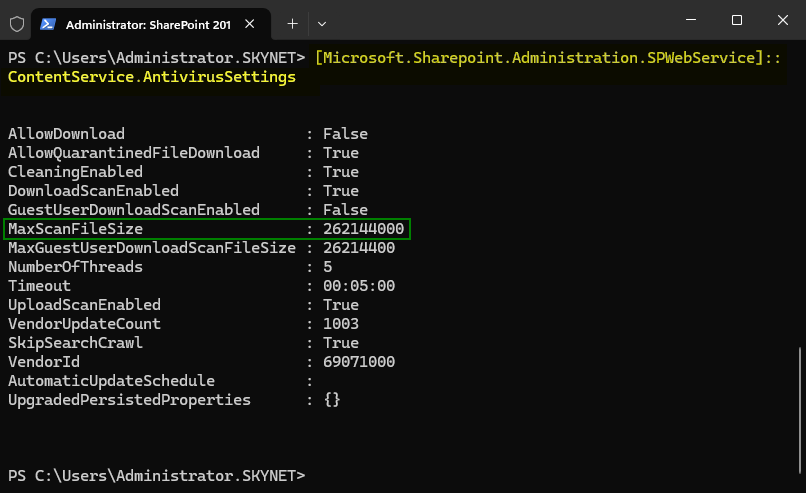The width and height of the screenshot is (806, 493).
Task: Click the 1003 VendorUpdateCount value
Action: coord(341,324)
